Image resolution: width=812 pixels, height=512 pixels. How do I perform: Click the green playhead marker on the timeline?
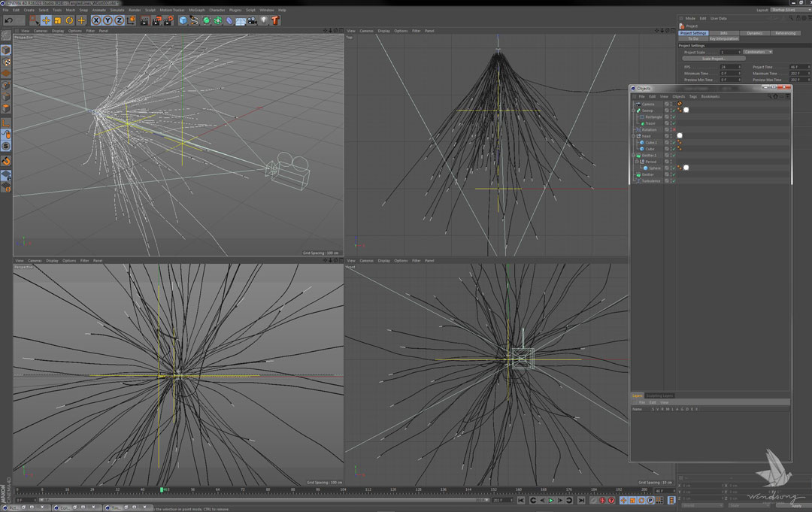click(162, 489)
